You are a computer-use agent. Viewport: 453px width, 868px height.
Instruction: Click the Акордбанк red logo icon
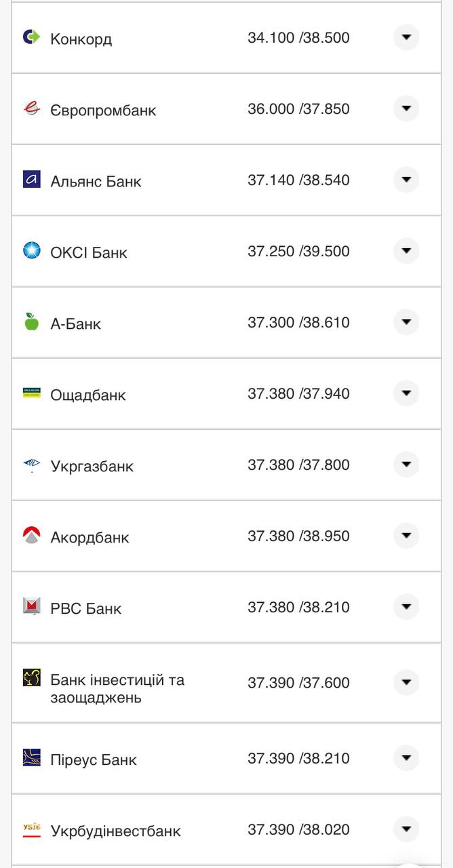point(31,536)
